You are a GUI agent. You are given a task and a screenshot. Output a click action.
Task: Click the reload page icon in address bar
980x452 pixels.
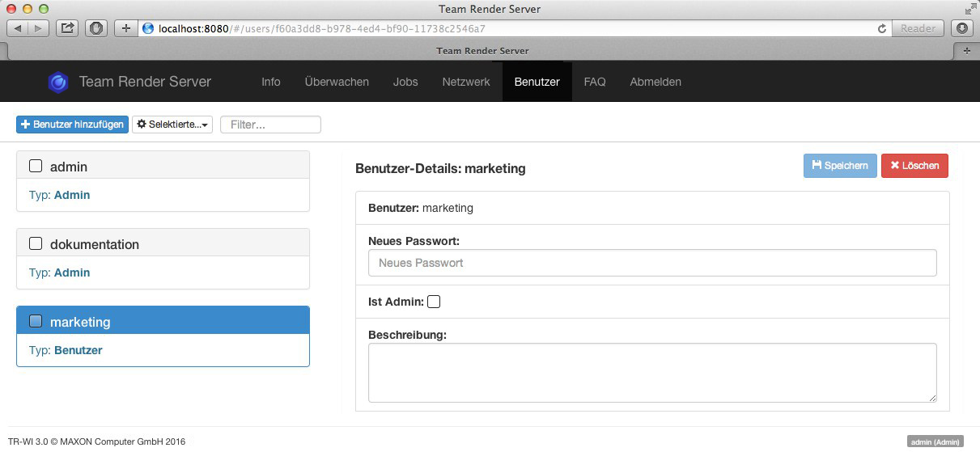tap(882, 28)
